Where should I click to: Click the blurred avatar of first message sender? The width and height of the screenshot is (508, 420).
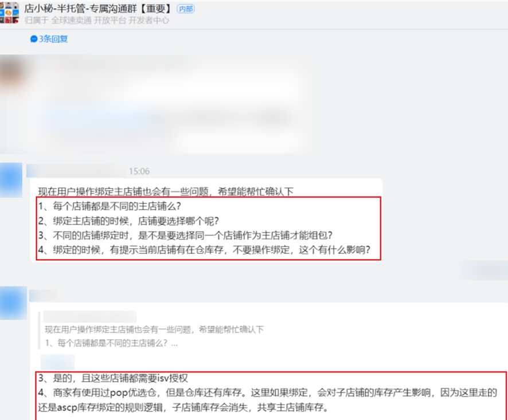click(12, 75)
